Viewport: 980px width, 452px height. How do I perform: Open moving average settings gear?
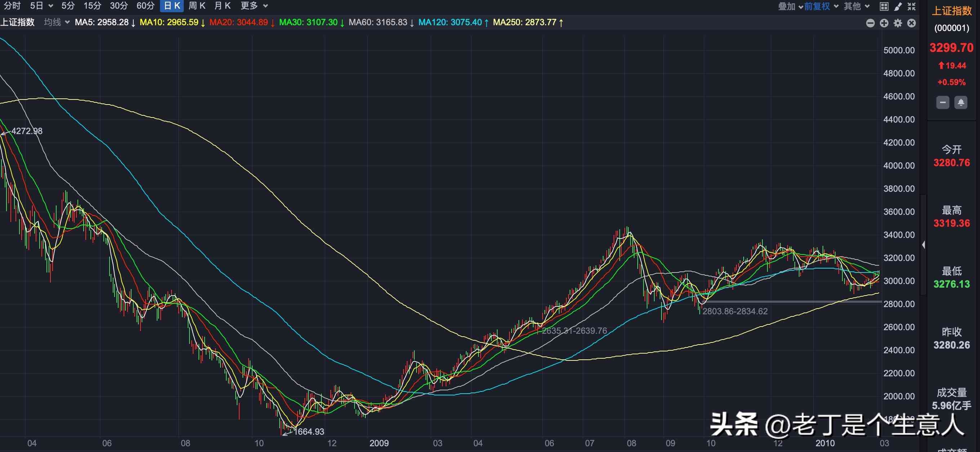[x=897, y=23]
